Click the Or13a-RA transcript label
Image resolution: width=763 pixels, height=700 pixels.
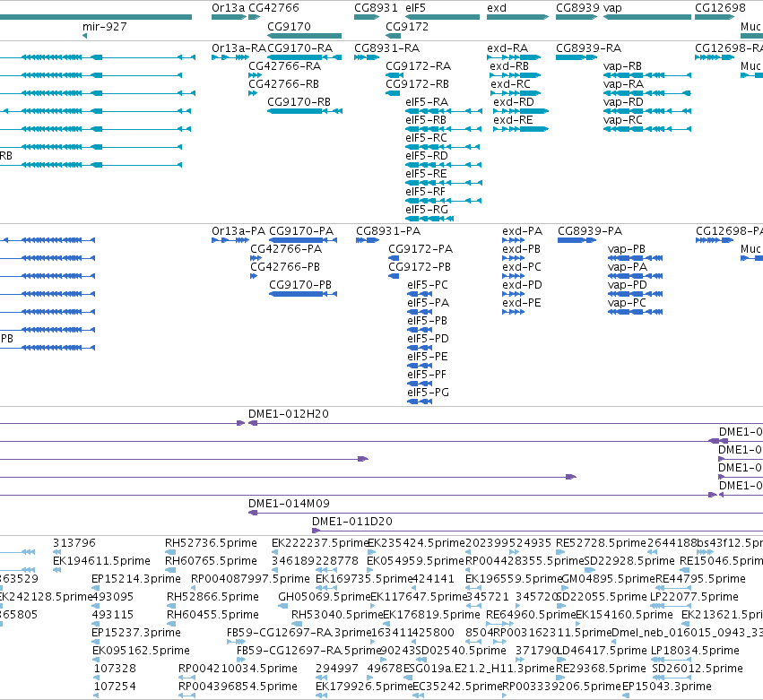click(x=238, y=48)
